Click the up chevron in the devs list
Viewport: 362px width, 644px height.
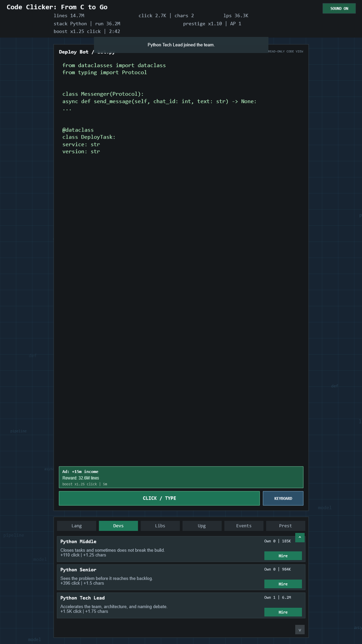pos(300,538)
